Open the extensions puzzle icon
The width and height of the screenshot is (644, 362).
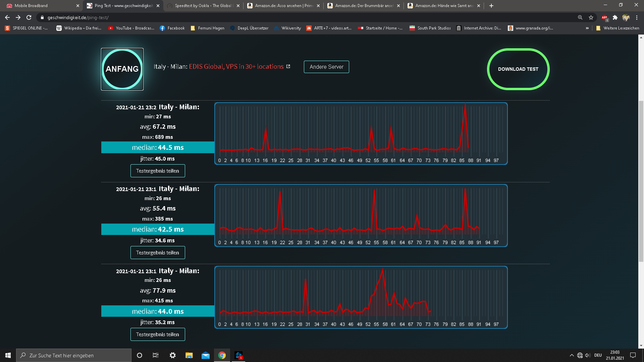click(615, 17)
